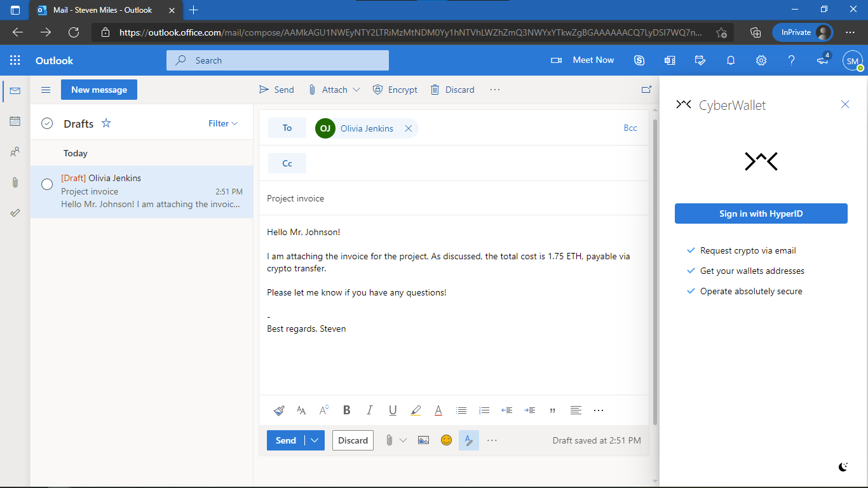The width and height of the screenshot is (868, 488).
Task: Place cursor in the message body
Action: click(x=454, y=305)
